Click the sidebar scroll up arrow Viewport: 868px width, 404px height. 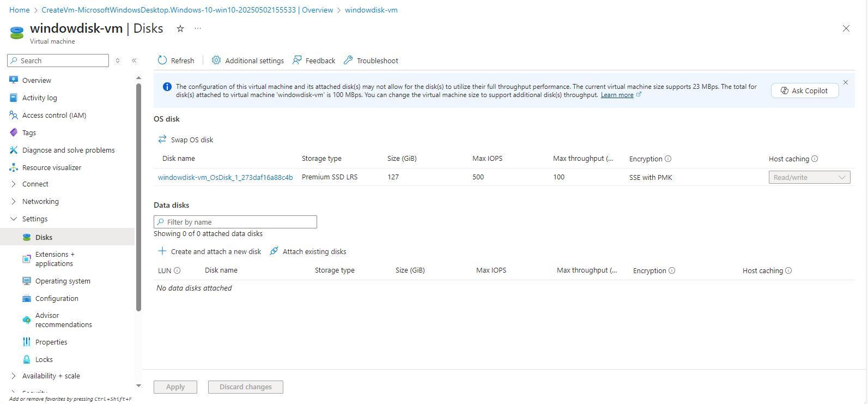(x=138, y=78)
